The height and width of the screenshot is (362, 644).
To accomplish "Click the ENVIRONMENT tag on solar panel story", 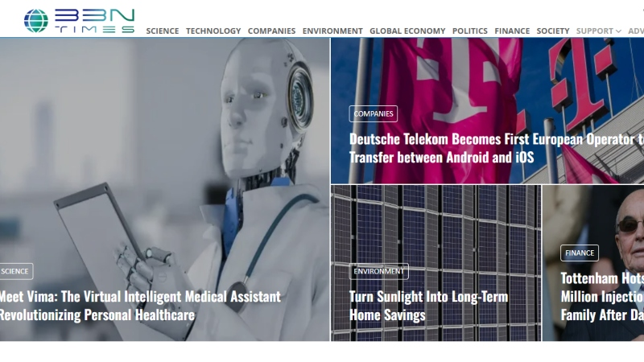I will tap(378, 271).
